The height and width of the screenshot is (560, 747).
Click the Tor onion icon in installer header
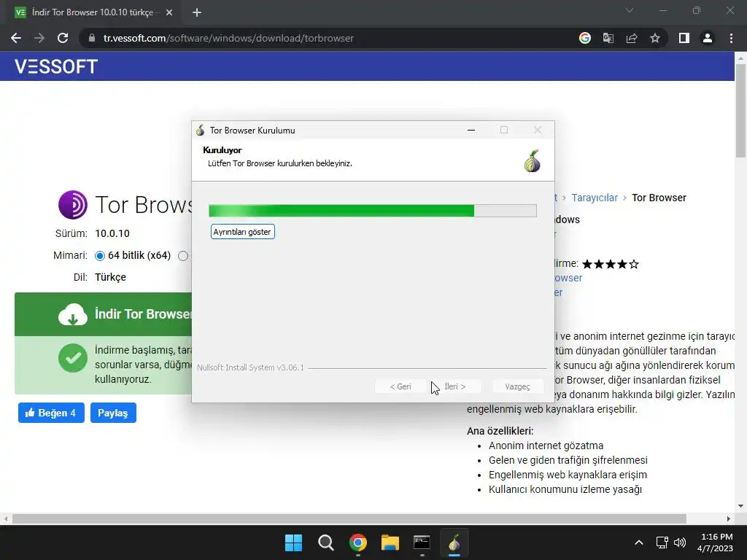coord(532,160)
